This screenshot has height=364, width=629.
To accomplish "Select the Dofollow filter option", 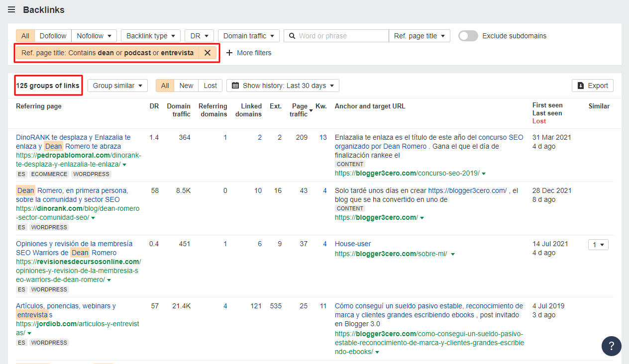I will point(53,36).
